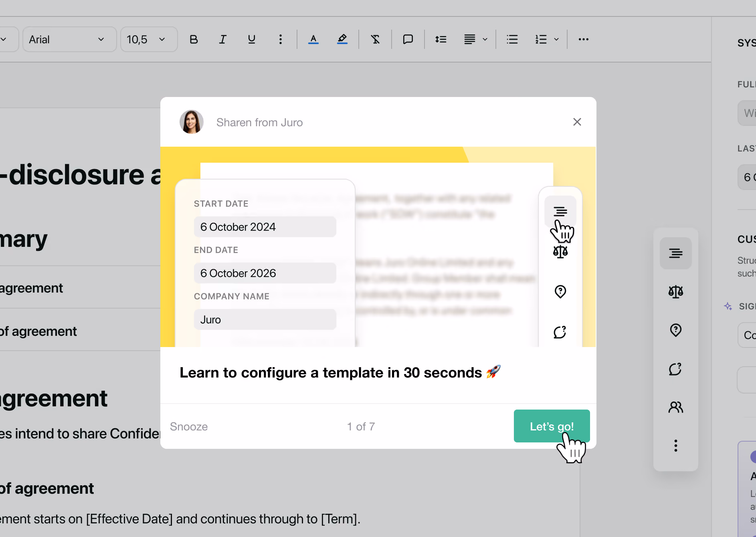Viewport: 756px width, 537px height.
Task: Open the fields panel icon in right sidebar
Action: [x=676, y=253]
